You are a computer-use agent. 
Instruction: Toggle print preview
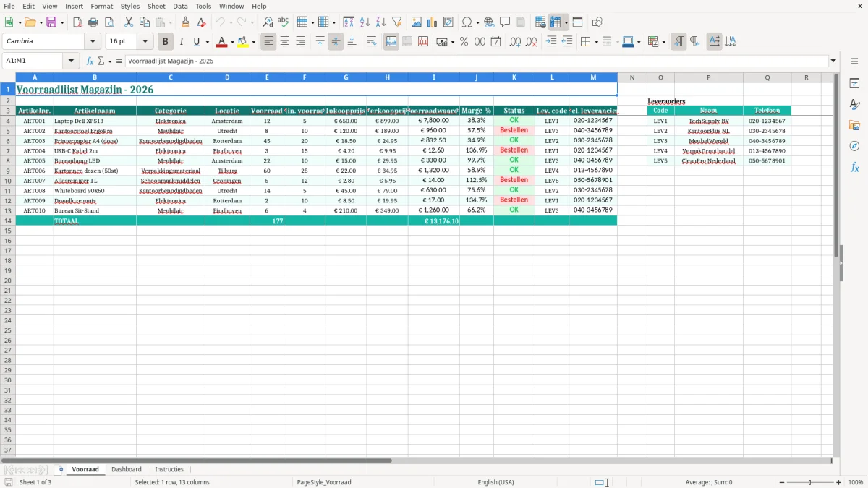[109, 22]
